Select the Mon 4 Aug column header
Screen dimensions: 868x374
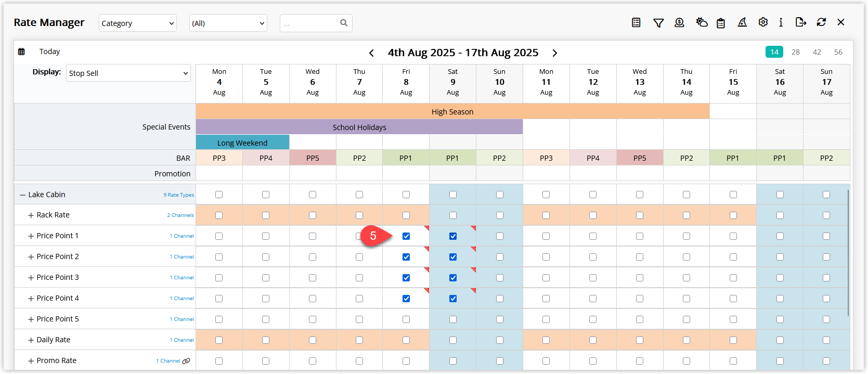[219, 82]
